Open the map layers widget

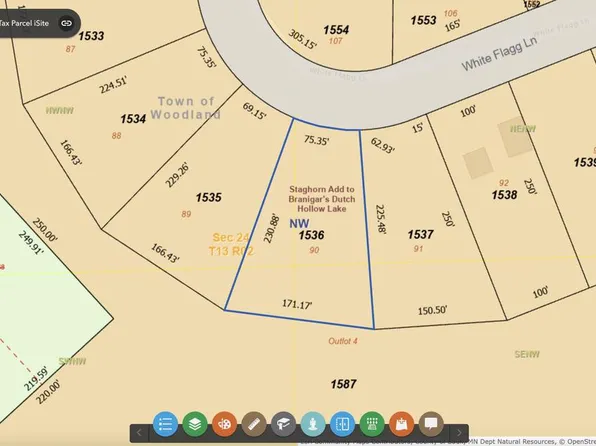195,424
